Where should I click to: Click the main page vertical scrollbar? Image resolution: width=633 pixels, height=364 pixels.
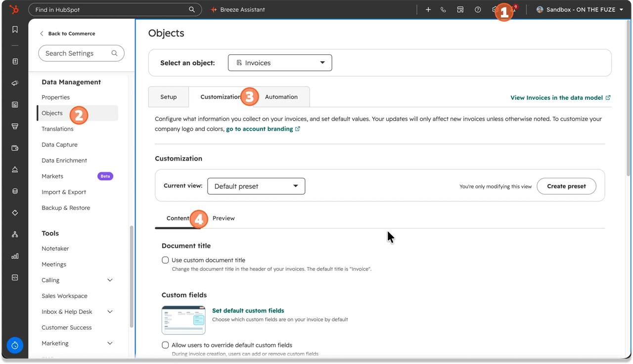629,99
